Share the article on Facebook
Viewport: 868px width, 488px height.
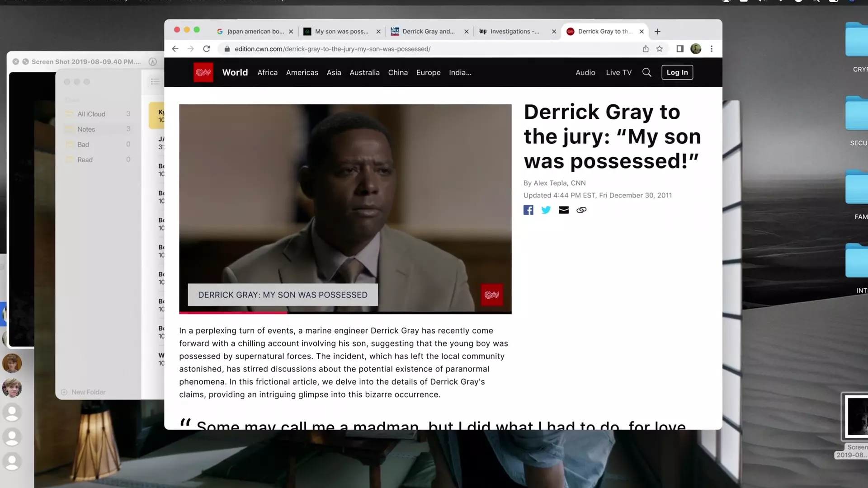click(528, 210)
